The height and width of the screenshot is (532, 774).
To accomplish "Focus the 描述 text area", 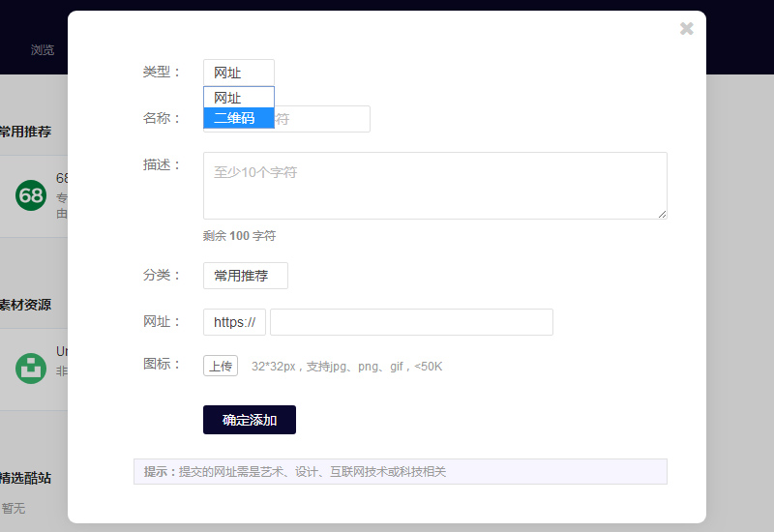I will coord(434,186).
